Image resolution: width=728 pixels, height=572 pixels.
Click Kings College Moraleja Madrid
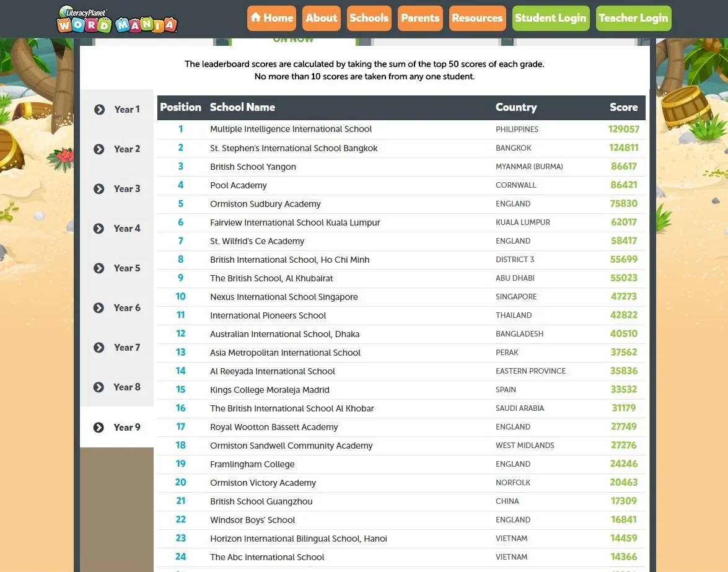click(x=270, y=390)
